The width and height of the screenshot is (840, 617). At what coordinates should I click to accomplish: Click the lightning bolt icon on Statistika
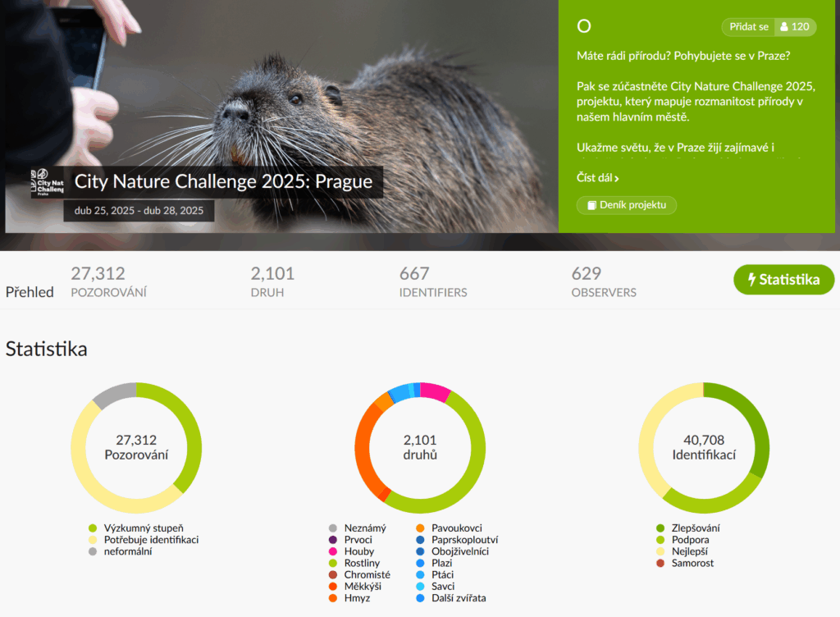(751, 280)
